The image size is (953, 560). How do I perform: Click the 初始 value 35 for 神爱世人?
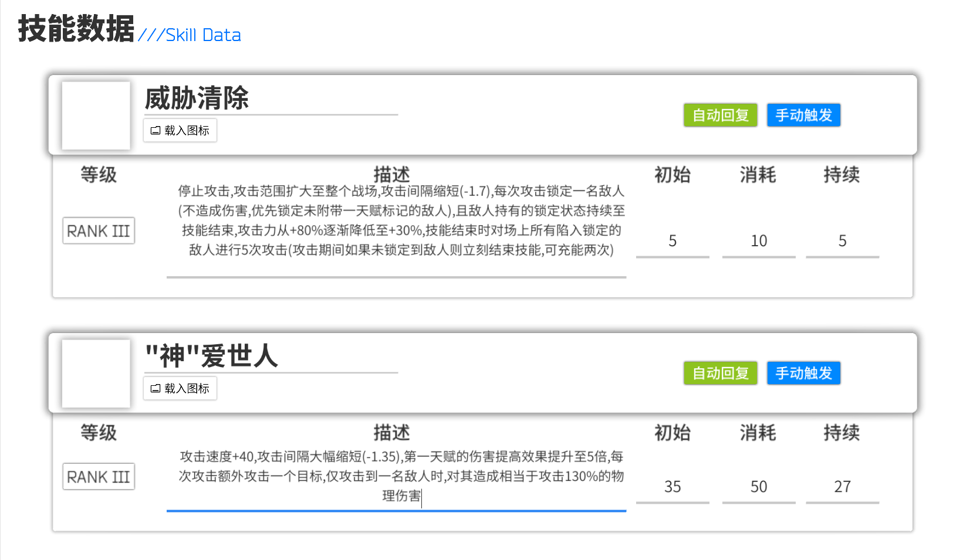pyautogui.click(x=672, y=487)
